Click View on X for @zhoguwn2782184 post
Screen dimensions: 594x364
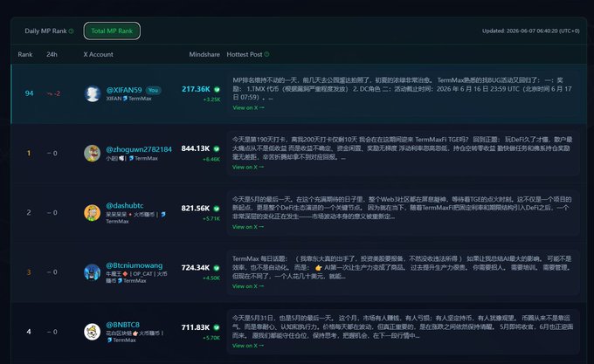[x=248, y=167]
